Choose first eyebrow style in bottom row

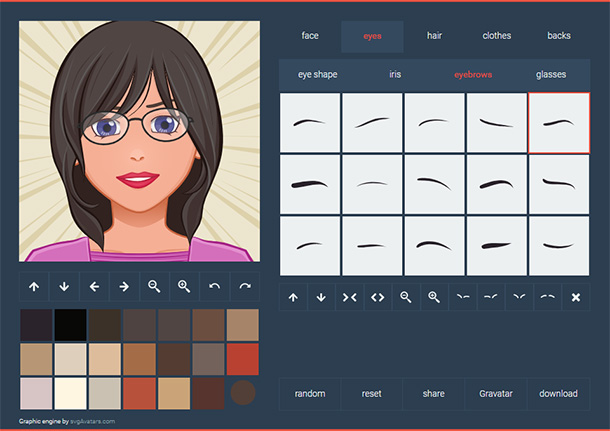[310, 246]
